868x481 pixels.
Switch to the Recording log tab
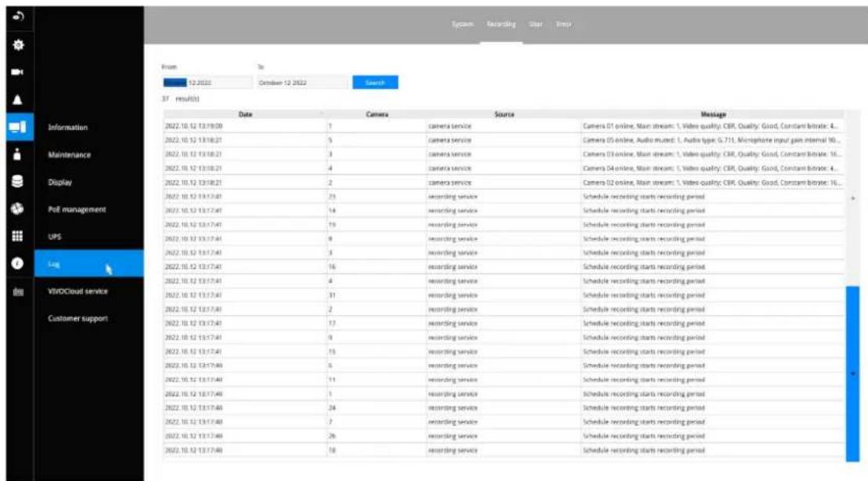(x=501, y=24)
